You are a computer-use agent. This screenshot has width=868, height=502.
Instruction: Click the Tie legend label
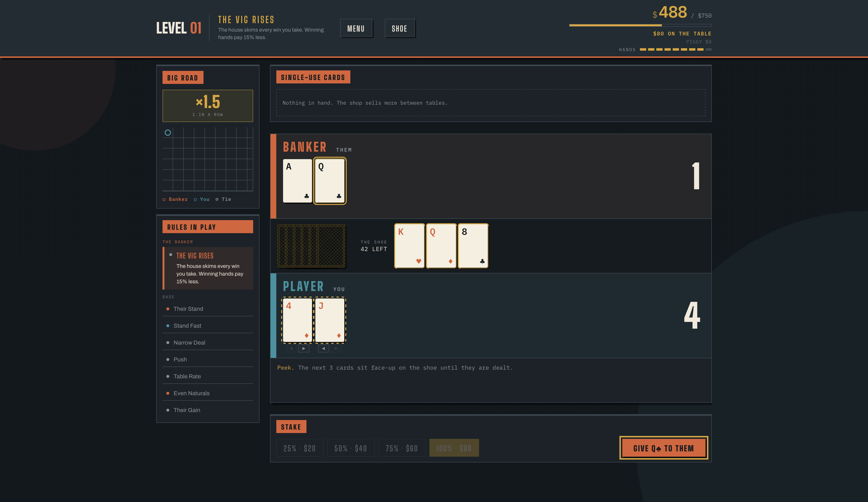223,199
